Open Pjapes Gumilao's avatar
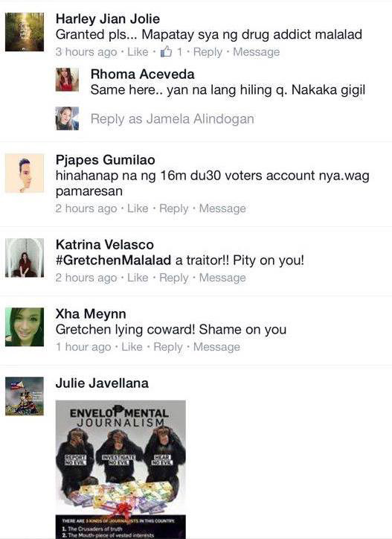The height and width of the screenshot is (539, 392). (25, 173)
